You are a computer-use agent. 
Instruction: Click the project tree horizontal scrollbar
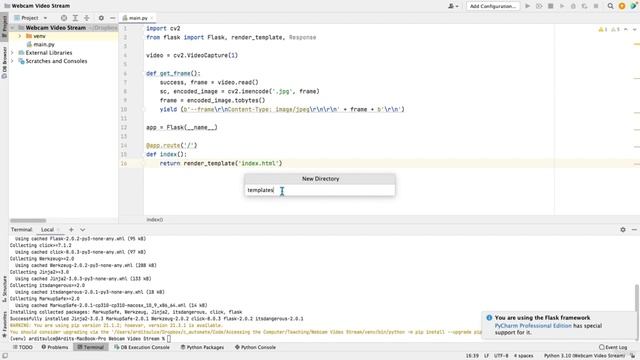(x=28, y=220)
